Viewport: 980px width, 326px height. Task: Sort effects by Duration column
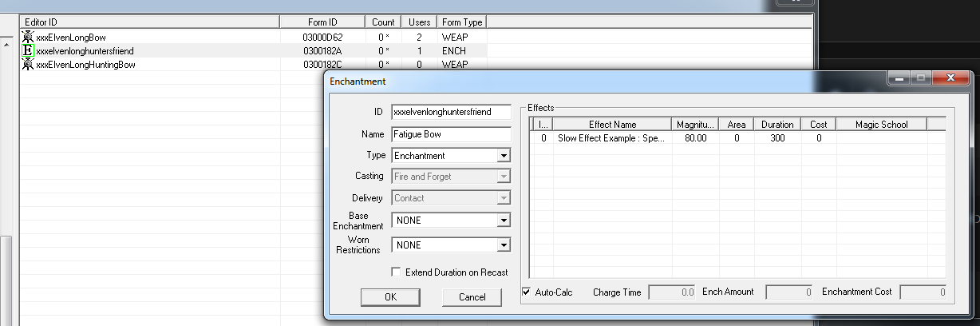click(778, 125)
